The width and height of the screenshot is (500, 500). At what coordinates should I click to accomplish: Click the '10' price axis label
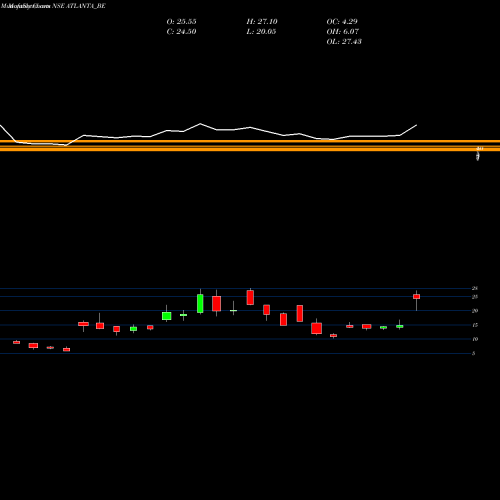(475, 339)
